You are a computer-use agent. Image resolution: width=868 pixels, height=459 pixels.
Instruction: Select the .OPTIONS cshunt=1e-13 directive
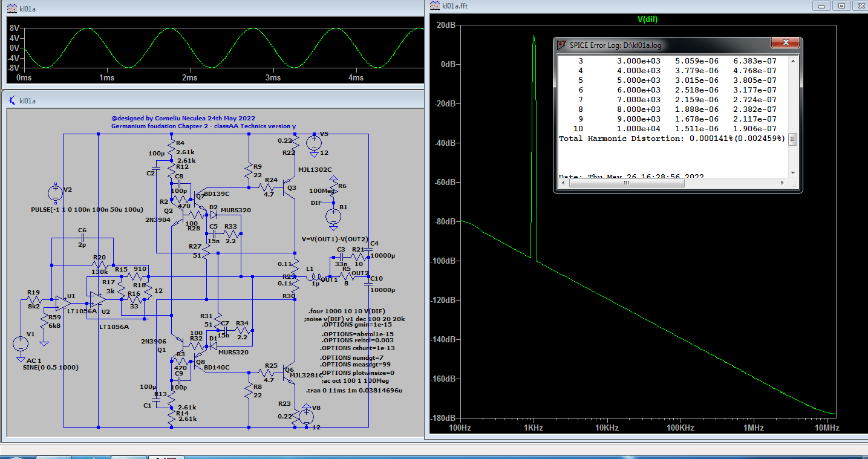pos(357,348)
